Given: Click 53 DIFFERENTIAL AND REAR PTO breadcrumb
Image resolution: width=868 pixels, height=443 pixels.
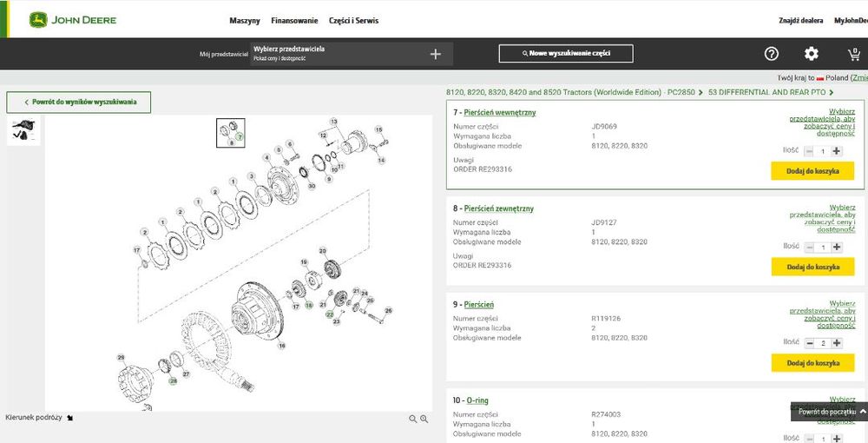Looking at the screenshot, I should tap(766, 92).
